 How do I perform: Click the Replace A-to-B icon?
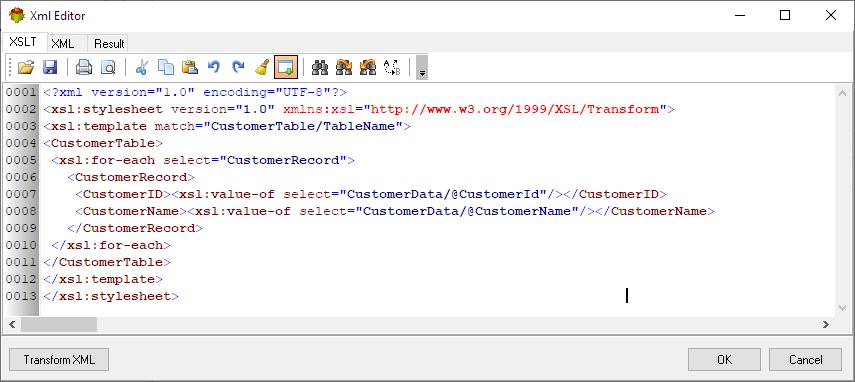click(392, 68)
